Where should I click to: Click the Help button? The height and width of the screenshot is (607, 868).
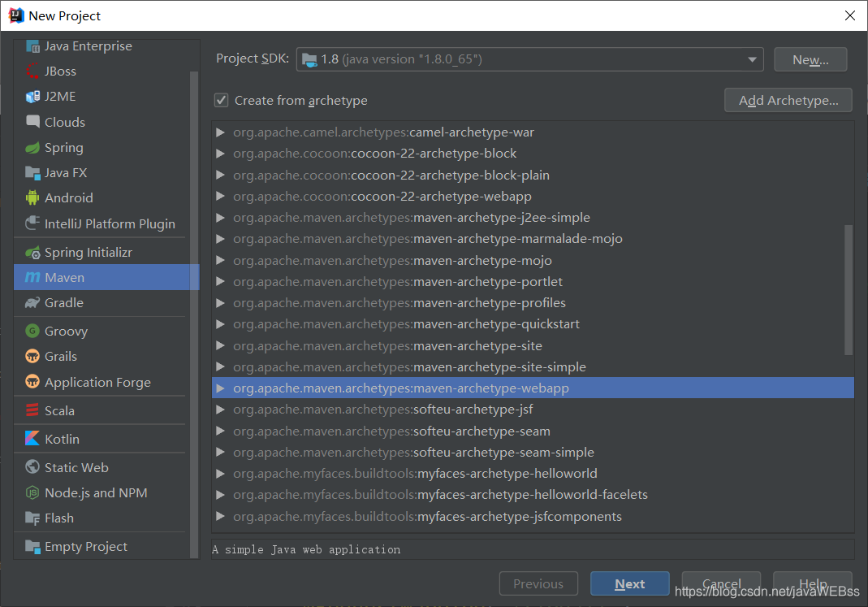pyautogui.click(x=813, y=583)
